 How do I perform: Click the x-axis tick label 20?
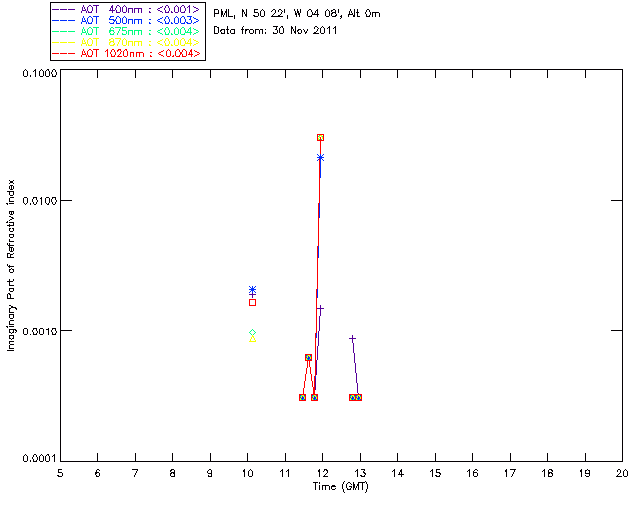pos(622,474)
